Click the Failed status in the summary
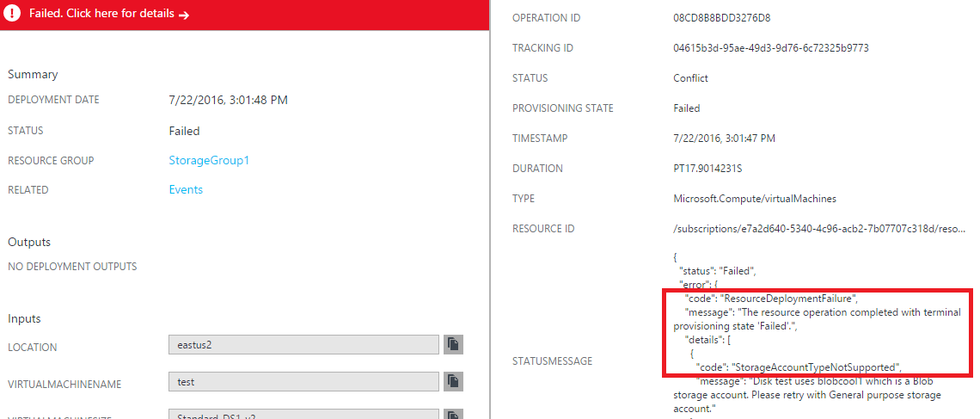 [x=184, y=131]
